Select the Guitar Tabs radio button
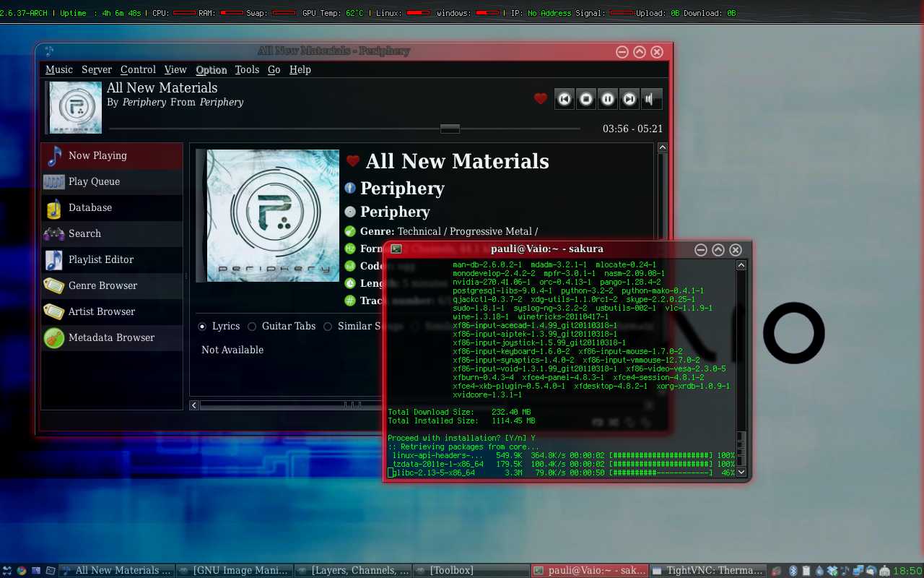924x578 pixels. (x=252, y=327)
